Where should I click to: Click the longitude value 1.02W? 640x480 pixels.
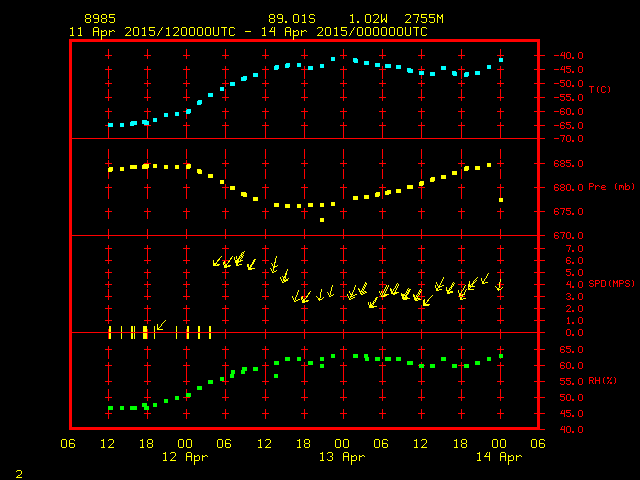[368, 19]
